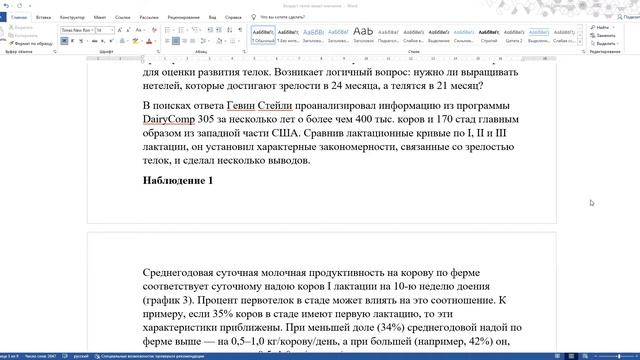This screenshot has width=640, height=360.
Task: Open the Рассылки (Mailings) tab
Action: click(x=149, y=18)
